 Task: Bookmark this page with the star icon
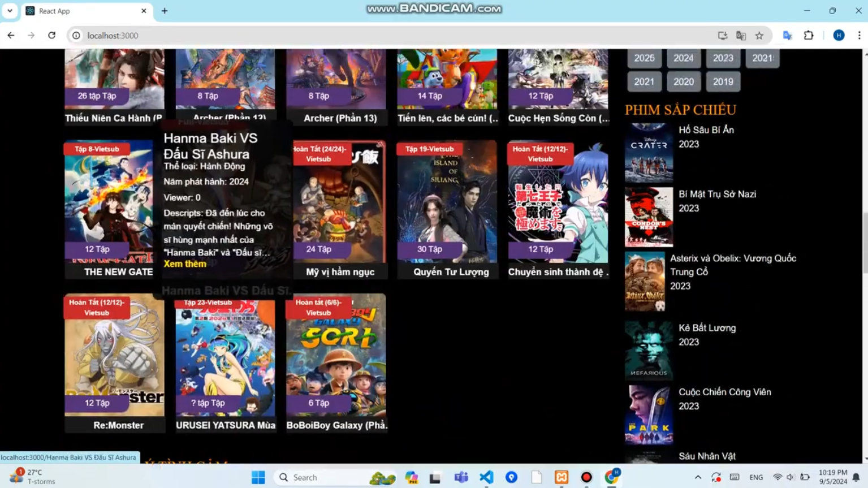point(759,36)
